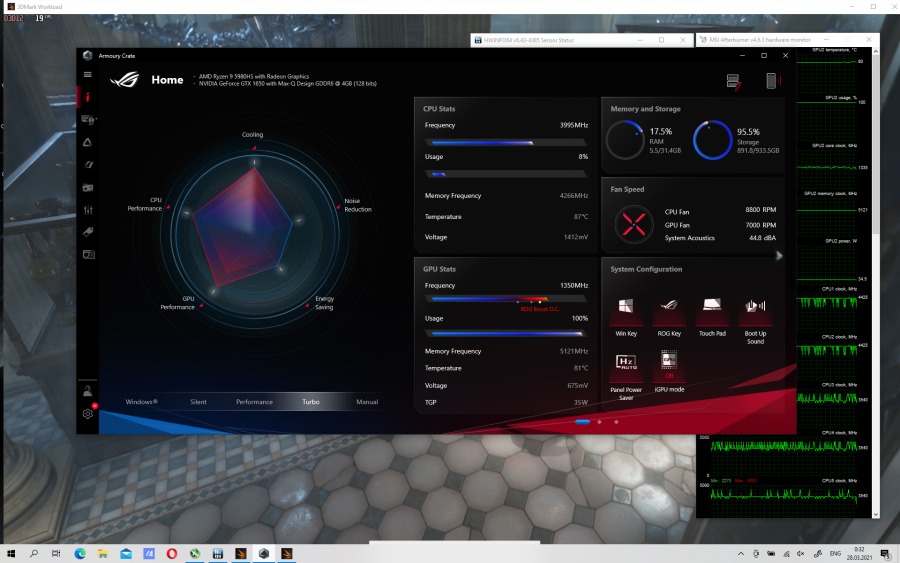
Task: Open the Settings gear in Armoury Crate
Action: tap(88, 413)
